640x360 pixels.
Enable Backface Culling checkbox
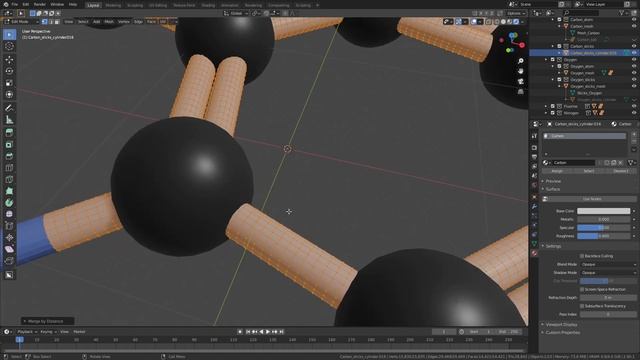(582, 256)
